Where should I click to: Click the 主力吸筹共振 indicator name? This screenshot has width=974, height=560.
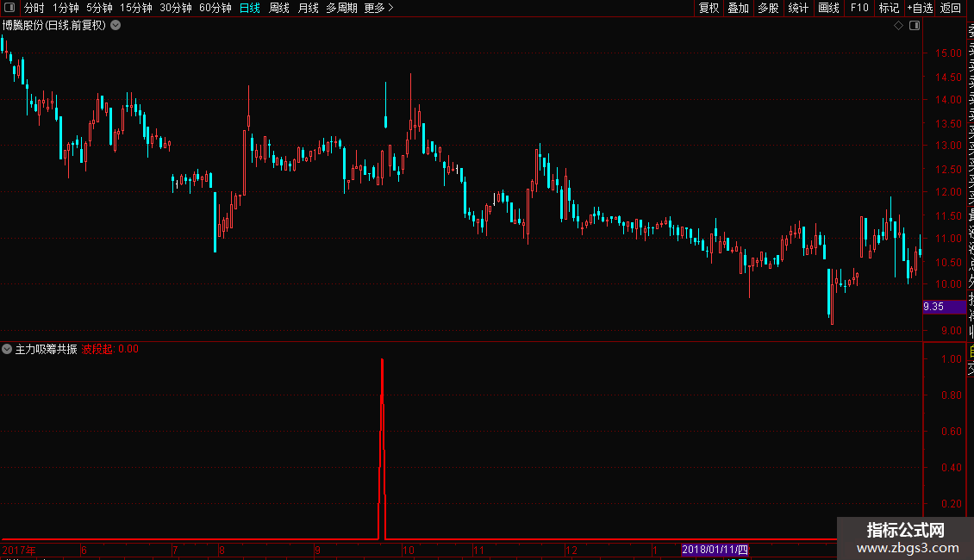(46, 349)
